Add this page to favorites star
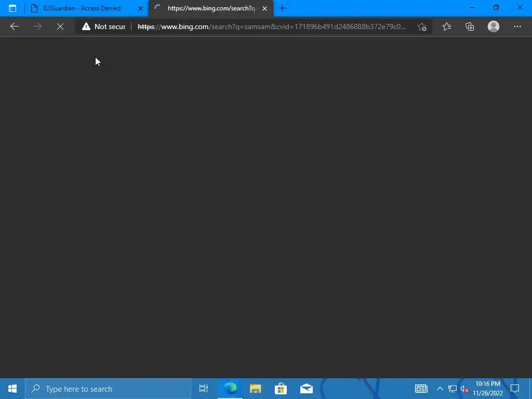 (422, 26)
